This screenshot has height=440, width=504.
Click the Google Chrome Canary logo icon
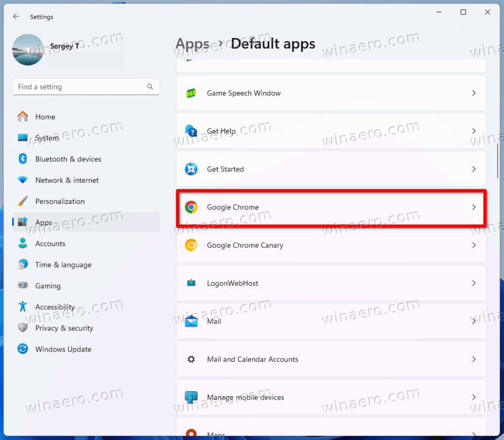tap(191, 245)
